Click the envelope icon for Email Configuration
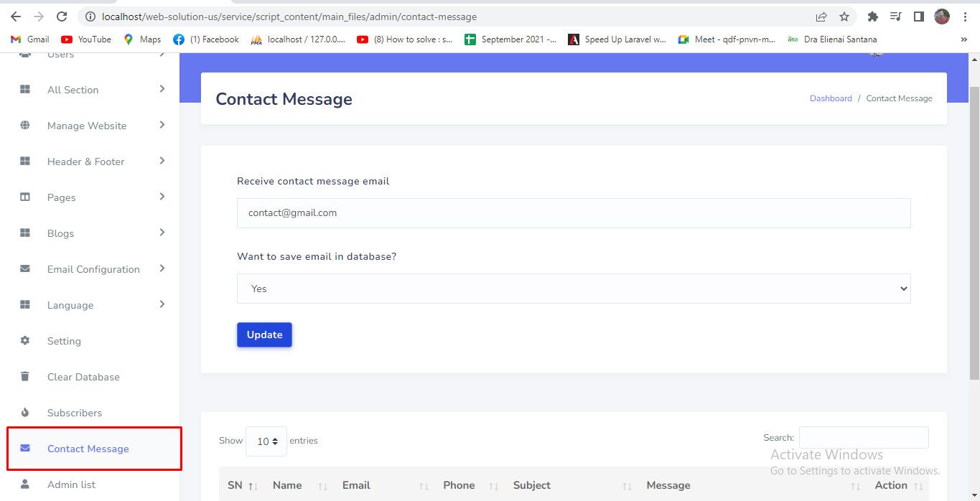The width and height of the screenshot is (980, 501). (x=25, y=269)
